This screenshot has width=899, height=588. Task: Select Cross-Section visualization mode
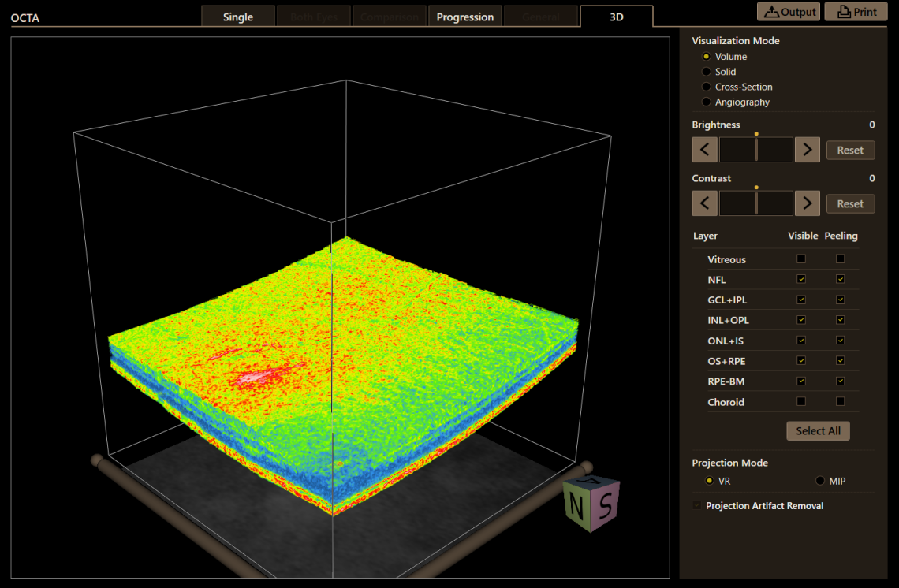707,87
